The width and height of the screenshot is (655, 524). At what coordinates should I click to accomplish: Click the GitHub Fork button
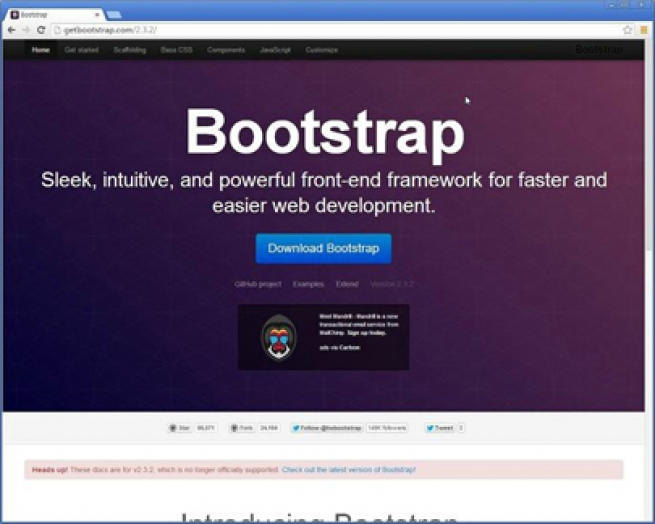point(242,428)
